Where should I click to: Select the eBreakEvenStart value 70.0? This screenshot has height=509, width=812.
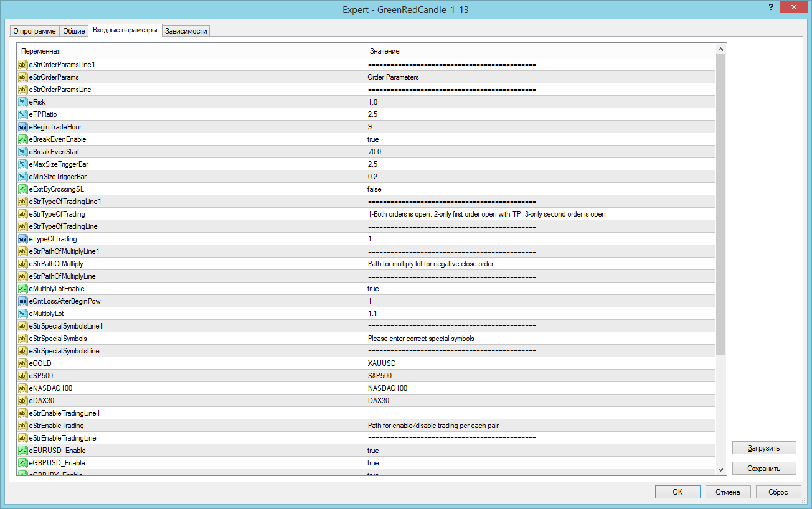click(374, 152)
